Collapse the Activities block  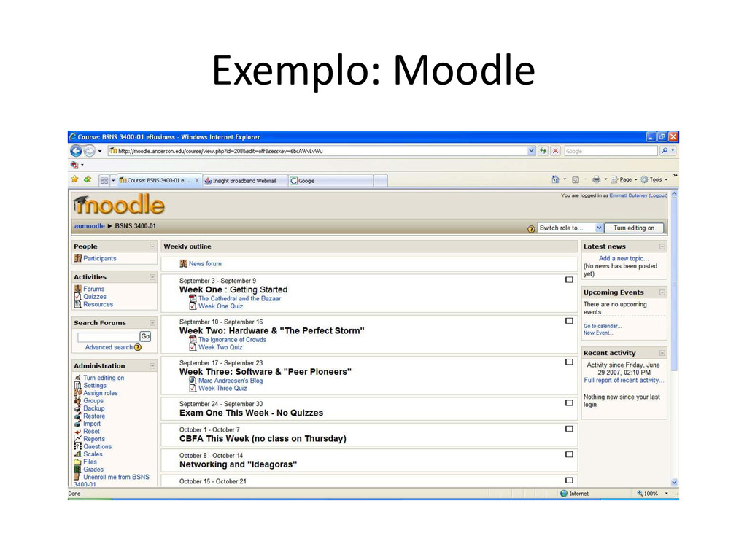click(x=152, y=276)
